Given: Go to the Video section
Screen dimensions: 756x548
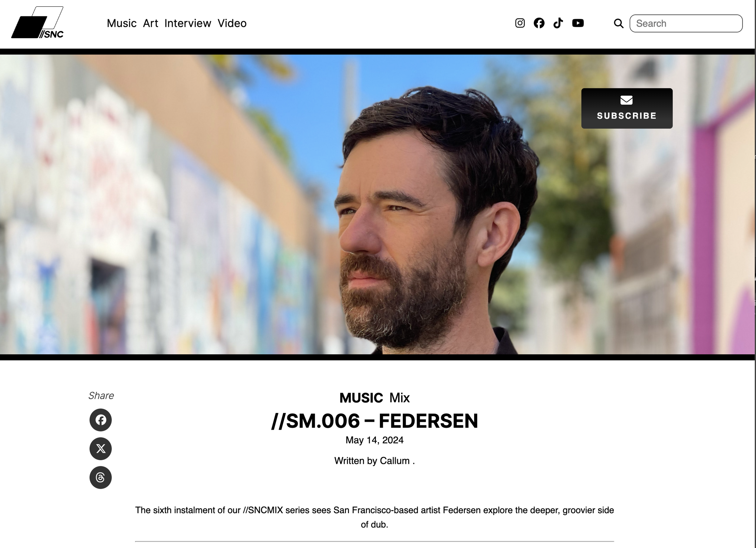Looking at the screenshot, I should tap(232, 23).
